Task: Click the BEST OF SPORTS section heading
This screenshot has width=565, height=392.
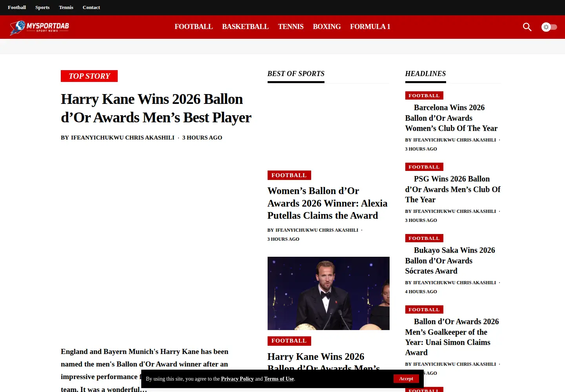Action: [x=296, y=74]
